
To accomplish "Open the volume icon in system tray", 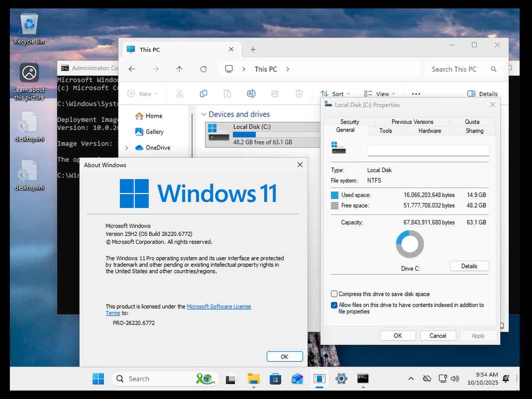I will [455, 379].
